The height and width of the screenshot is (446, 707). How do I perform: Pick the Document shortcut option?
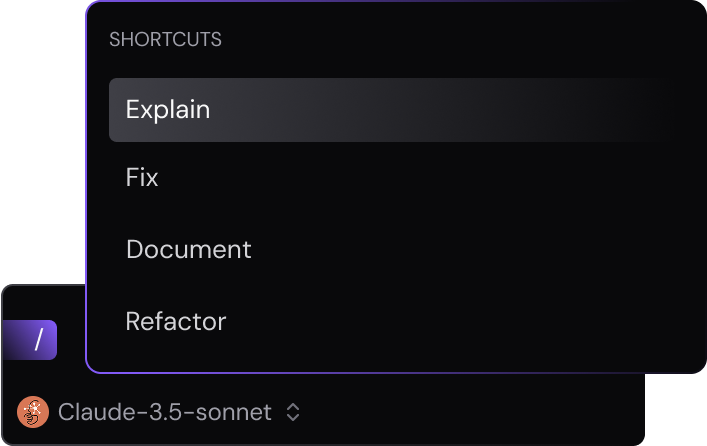(x=392, y=249)
